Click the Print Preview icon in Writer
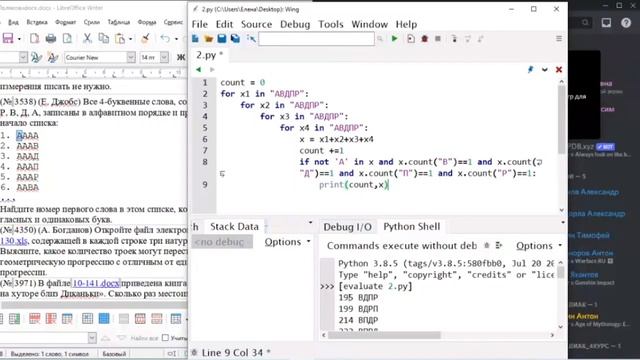This screenshot has width=640, height=360. click(67, 39)
